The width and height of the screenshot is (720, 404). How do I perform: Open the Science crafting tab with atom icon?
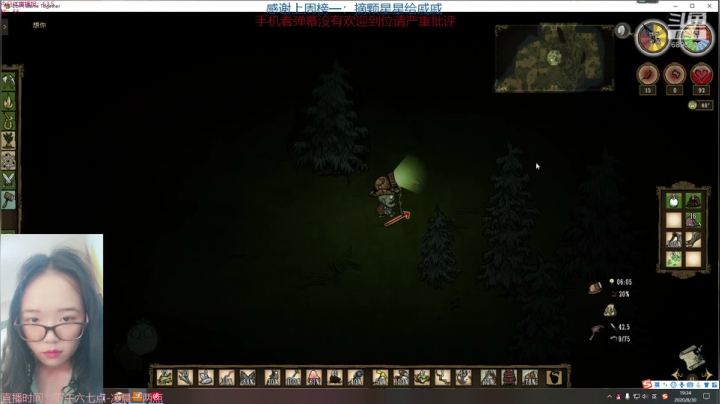tap(8, 161)
